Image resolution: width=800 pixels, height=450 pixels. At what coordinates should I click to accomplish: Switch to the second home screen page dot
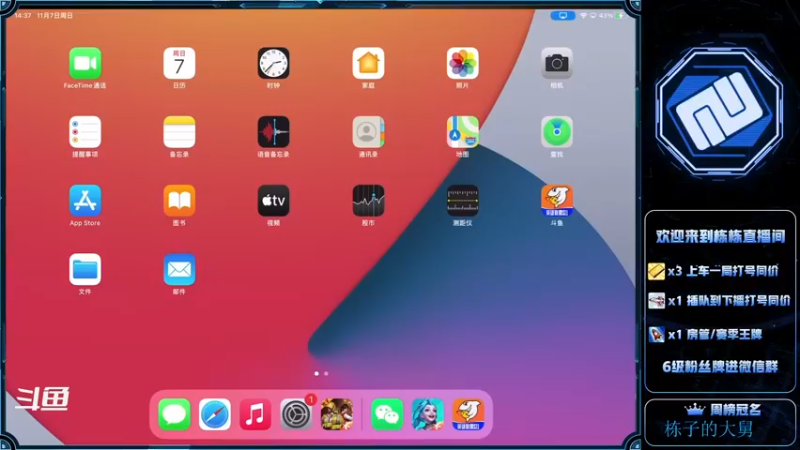click(x=326, y=373)
